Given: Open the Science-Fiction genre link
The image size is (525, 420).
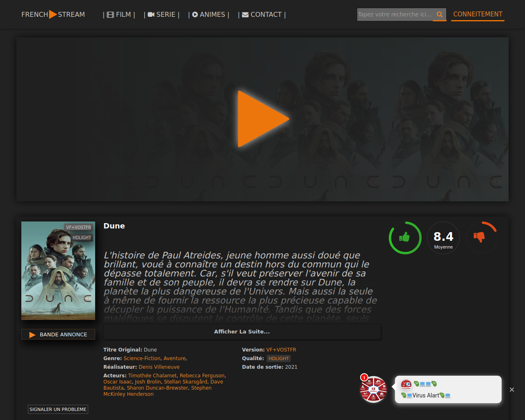Looking at the screenshot, I should (x=142, y=358).
